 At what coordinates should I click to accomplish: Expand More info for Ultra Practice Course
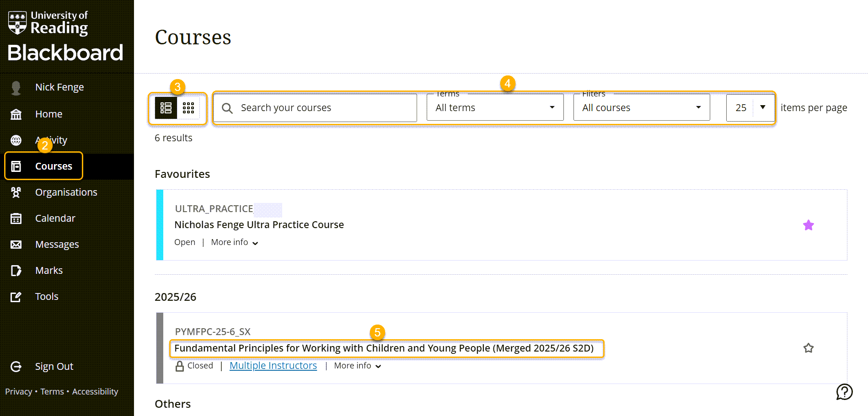pos(234,242)
